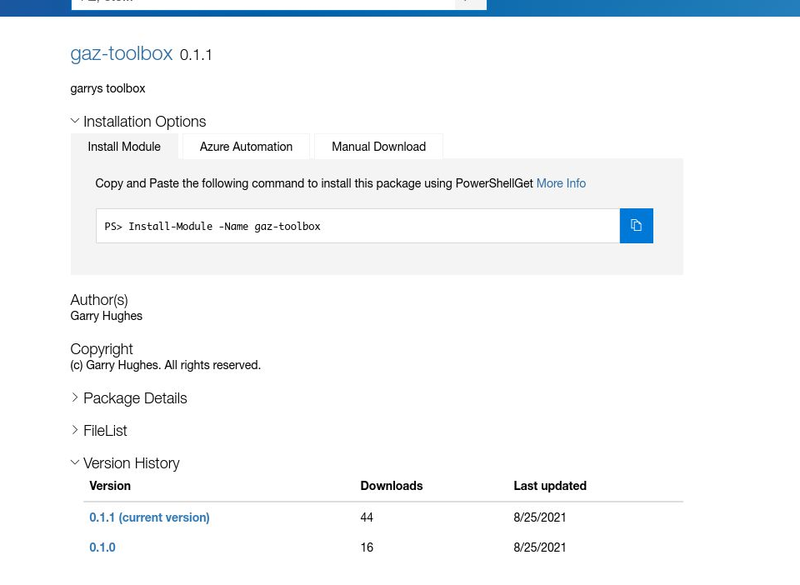Click download count 44 for version 0.1.1

[x=367, y=517]
